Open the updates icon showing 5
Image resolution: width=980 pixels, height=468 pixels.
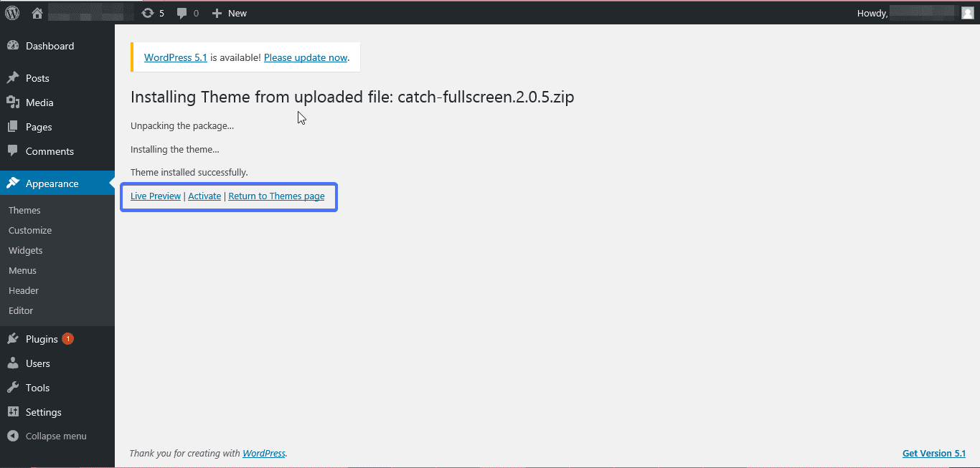point(153,13)
